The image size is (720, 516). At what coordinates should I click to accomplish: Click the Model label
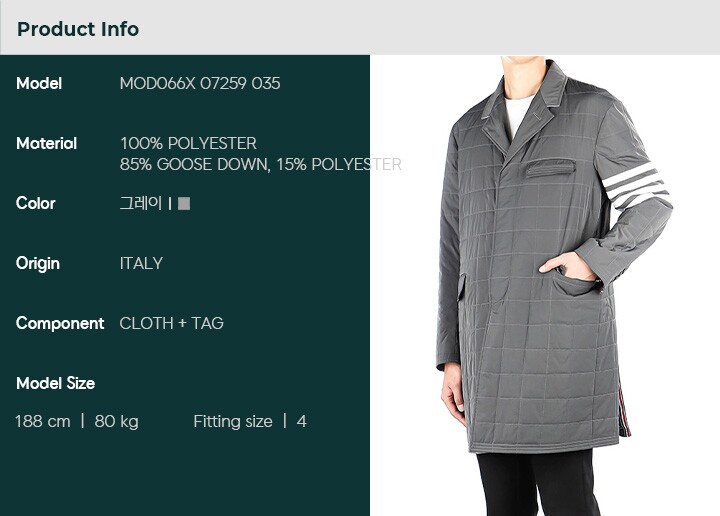39,84
